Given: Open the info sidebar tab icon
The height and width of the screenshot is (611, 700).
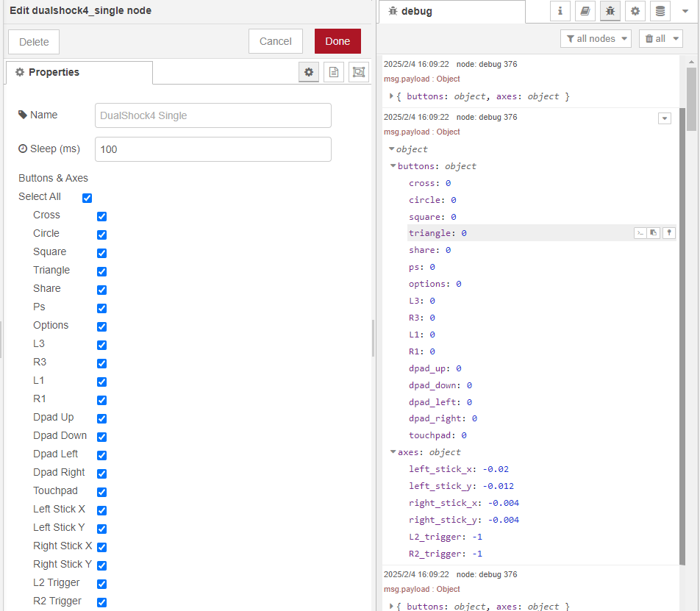Looking at the screenshot, I should [561, 11].
